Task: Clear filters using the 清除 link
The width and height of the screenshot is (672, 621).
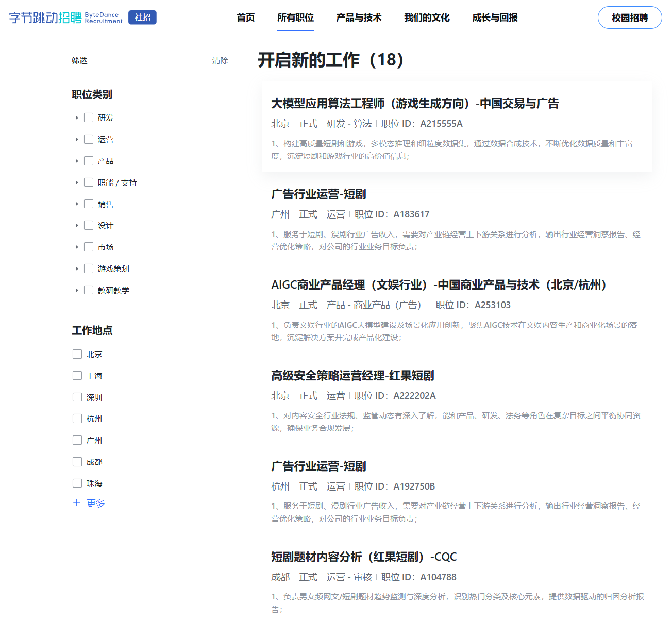Action: pyautogui.click(x=220, y=60)
